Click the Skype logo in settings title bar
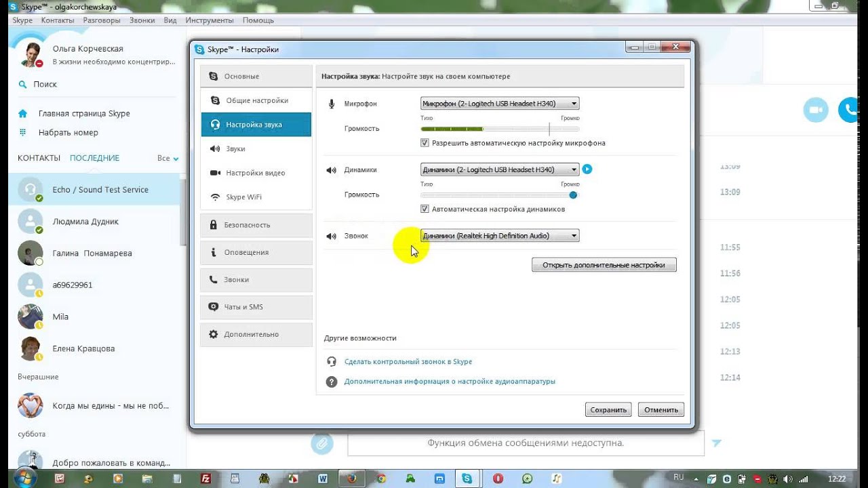Image resolution: width=868 pixels, height=488 pixels. 199,49
